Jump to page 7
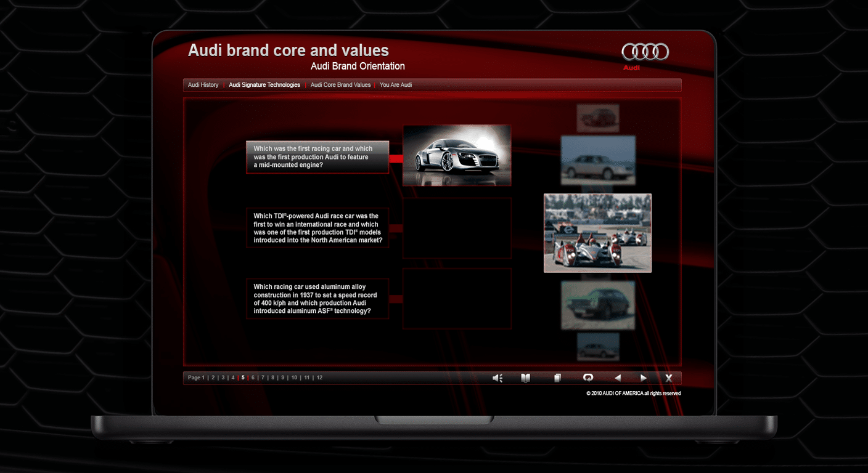 point(263,378)
